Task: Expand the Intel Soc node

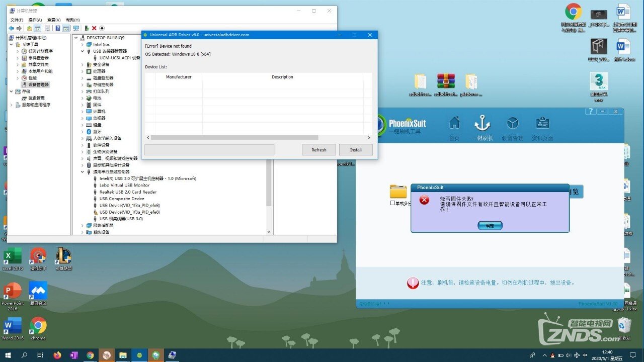Action: (83, 45)
